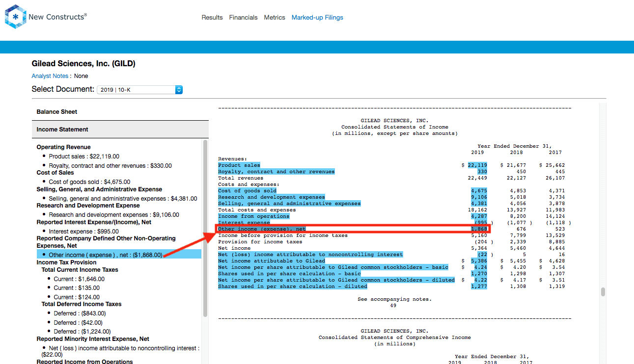
Task: Select Deferred ($1,224.00) tax item
Action: [82, 332]
